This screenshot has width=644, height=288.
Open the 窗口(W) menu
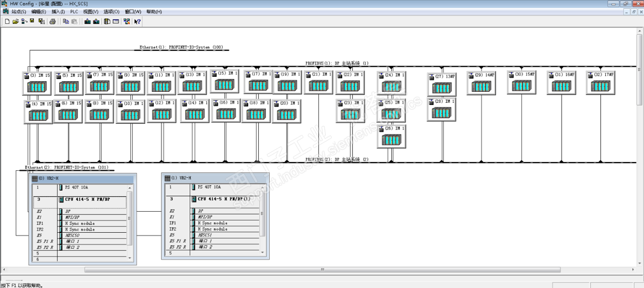tap(133, 12)
